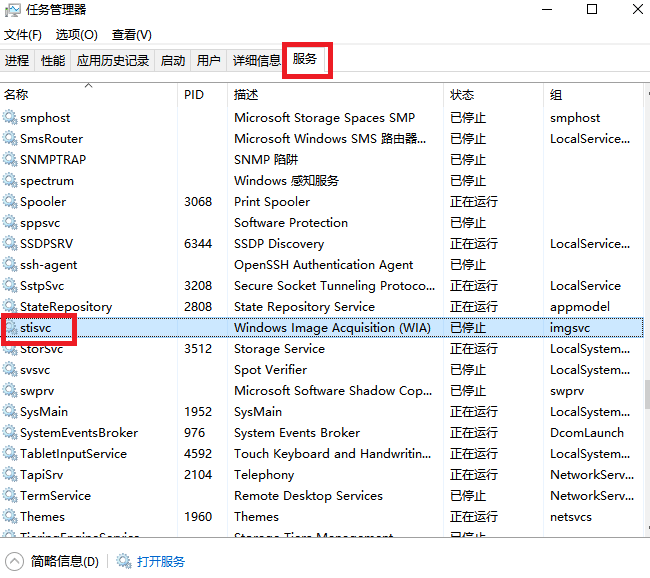The width and height of the screenshot is (650, 578).
Task: Click the imgsvc group cell
Action: click(570, 328)
